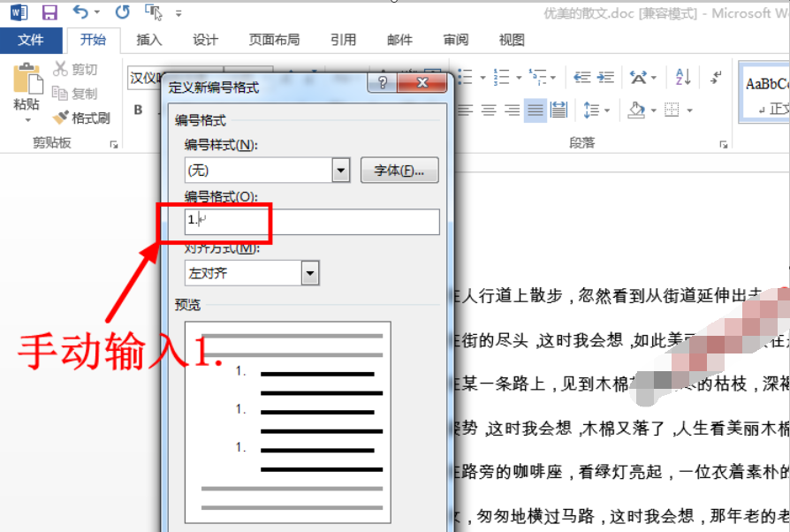Select the Center alignment button
This screenshot has width=790, height=532.
(x=488, y=110)
